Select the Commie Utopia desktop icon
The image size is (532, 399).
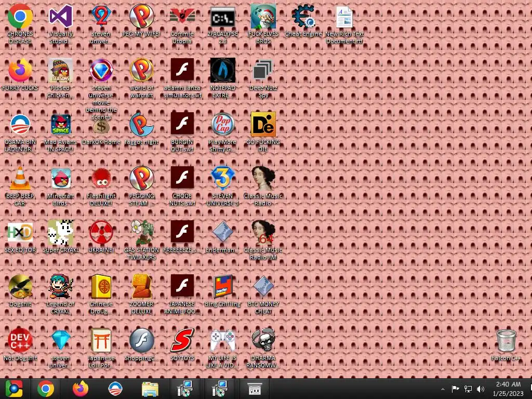[x=182, y=24]
